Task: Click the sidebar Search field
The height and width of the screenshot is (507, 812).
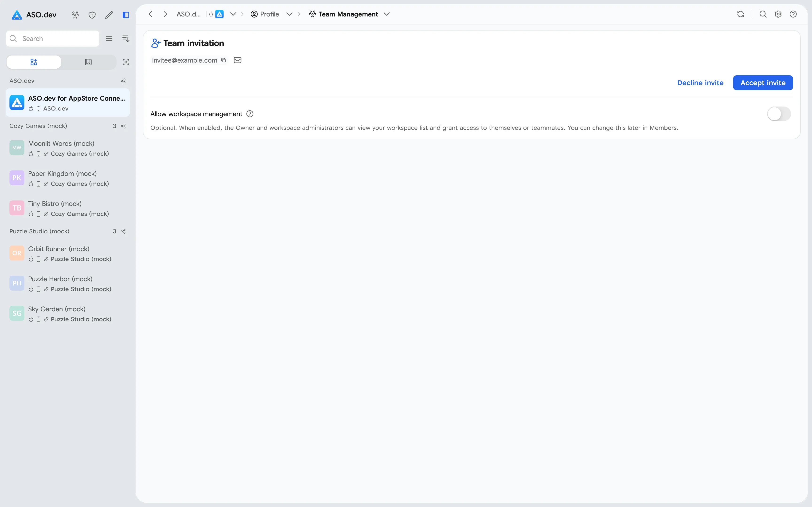Action: point(53,39)
